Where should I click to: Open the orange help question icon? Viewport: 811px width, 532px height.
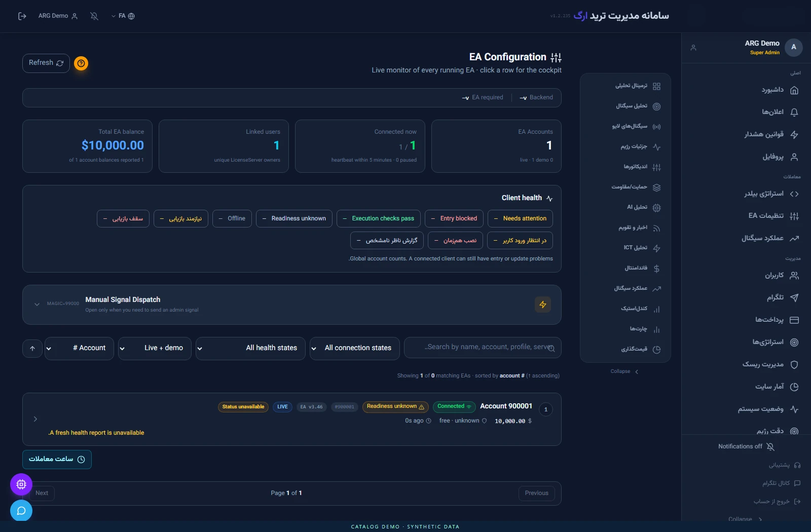click(x=81, y=63)
